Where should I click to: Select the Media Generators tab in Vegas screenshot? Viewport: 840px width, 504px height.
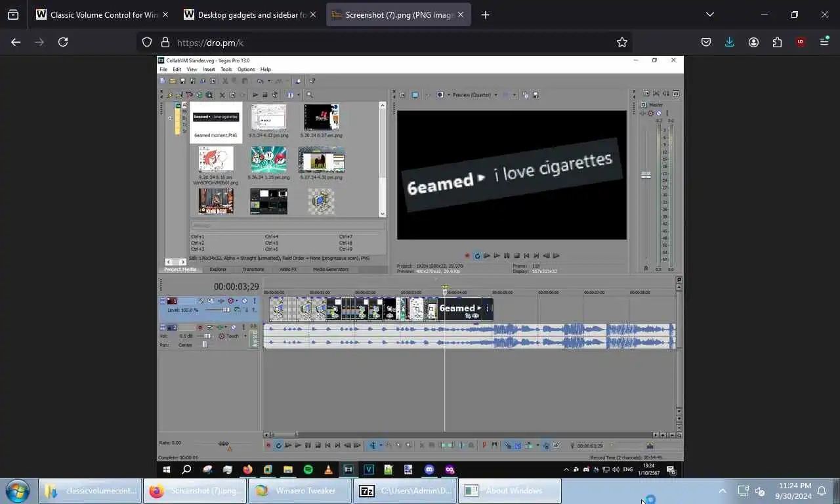coord(331,269)
